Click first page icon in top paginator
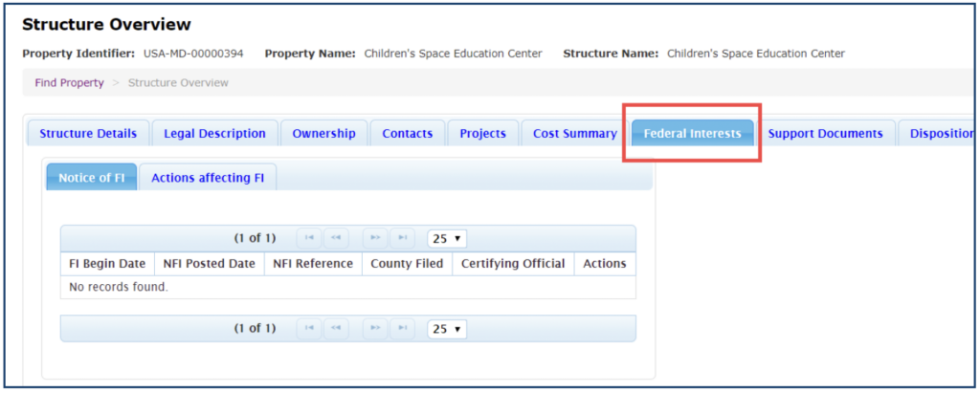Image resolution: width=980 pixels, height=393 pixels. tap(309, 238)
